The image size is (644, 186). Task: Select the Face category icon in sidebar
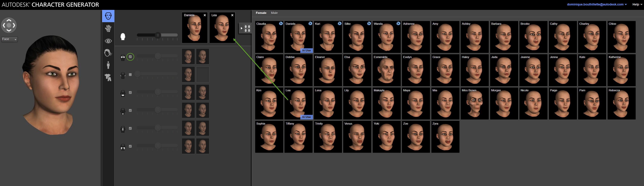[x=108, y=16]
